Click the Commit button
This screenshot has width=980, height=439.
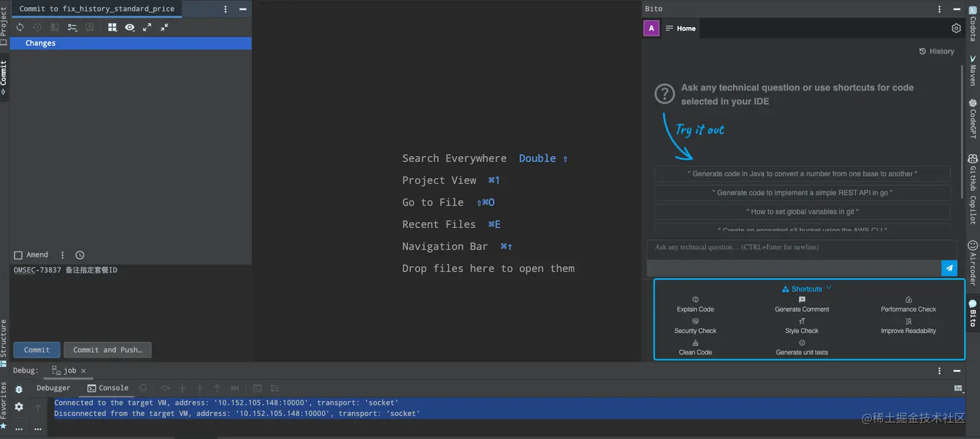point(37,350)
